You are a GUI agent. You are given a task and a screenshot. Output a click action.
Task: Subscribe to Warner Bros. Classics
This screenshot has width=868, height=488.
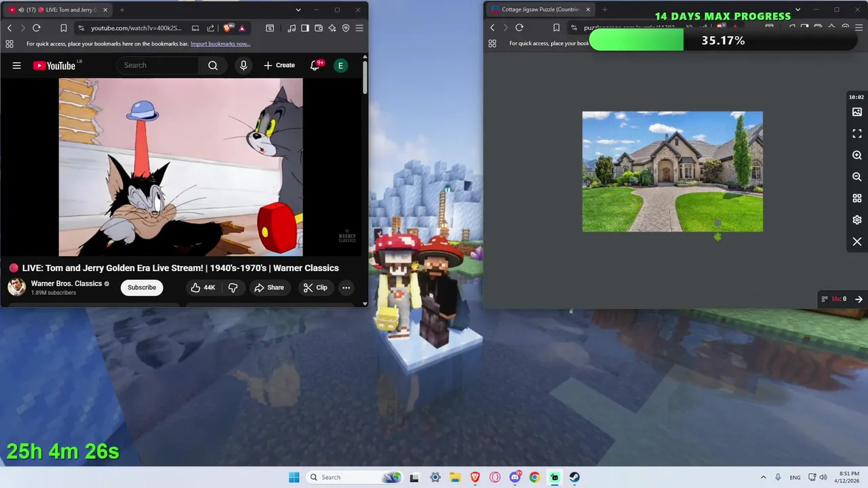pos(142,287)
